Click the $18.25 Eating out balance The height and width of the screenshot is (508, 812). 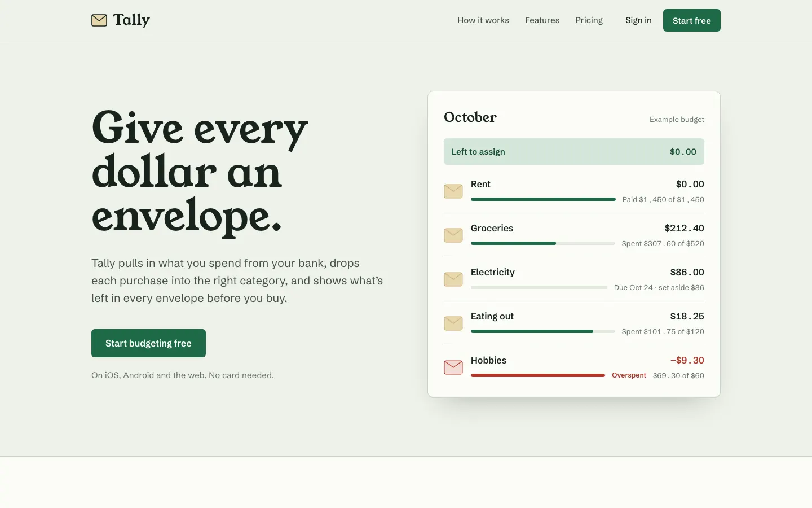pyautogui.click(x=687, y=317)
